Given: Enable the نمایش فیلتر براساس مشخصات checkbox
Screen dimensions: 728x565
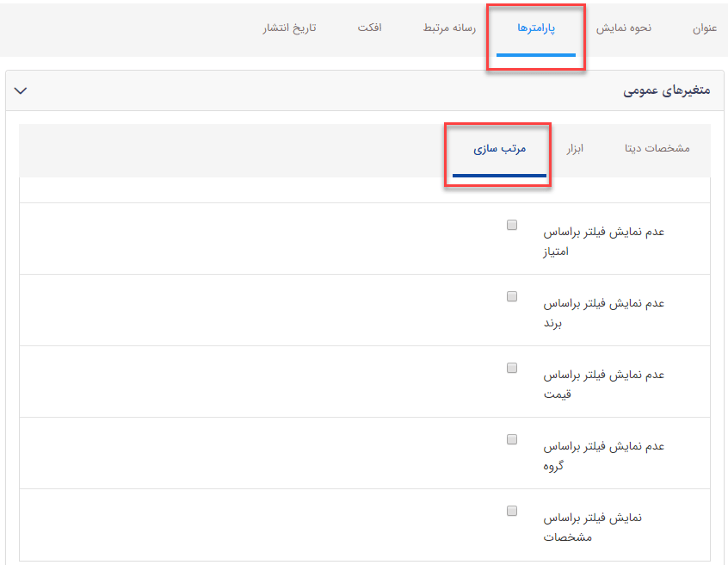Looking at the screenshot, I should [x=512, y=511].
